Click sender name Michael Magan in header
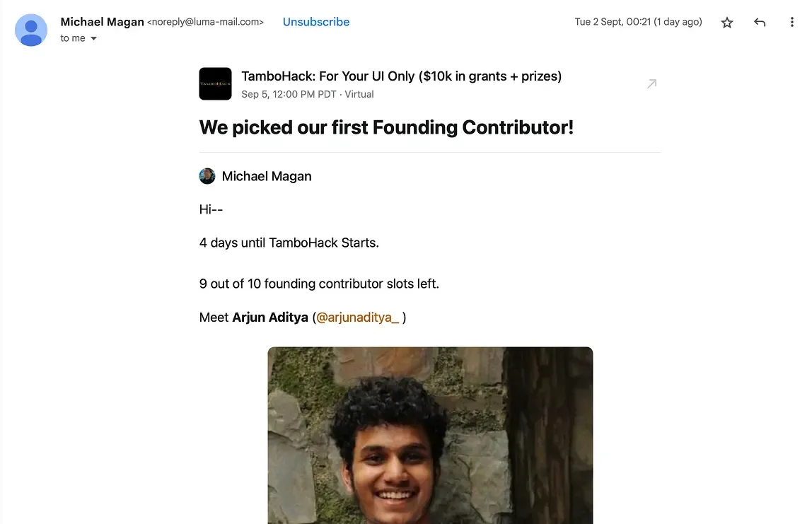Screen dimensions: 812x524 tap(102, 22)
